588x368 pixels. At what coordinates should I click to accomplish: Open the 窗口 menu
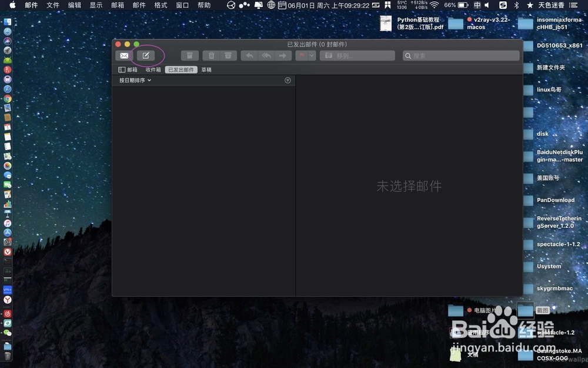click(182, 5)
